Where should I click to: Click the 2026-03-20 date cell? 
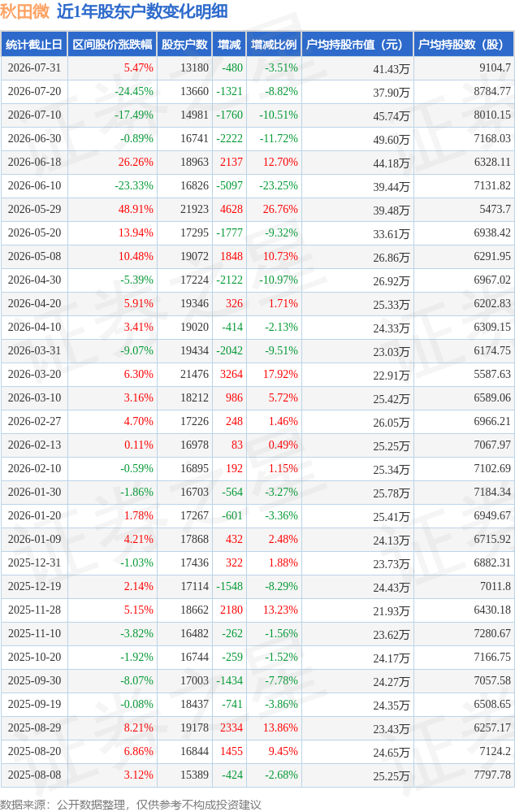coord(34,375)
